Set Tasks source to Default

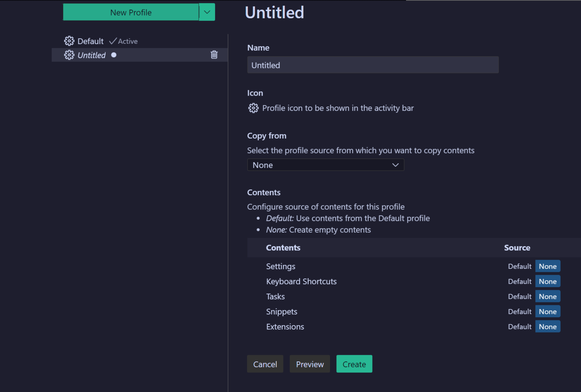(520, 296)
